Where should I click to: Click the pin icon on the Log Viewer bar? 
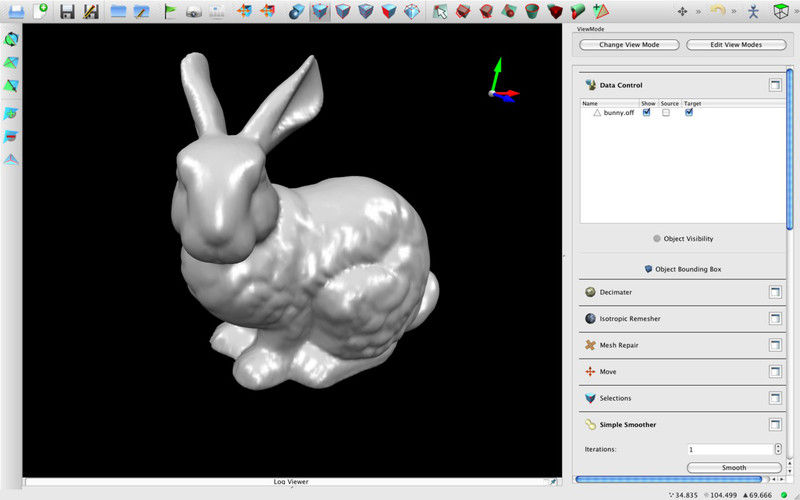click(x=554, y=481)
